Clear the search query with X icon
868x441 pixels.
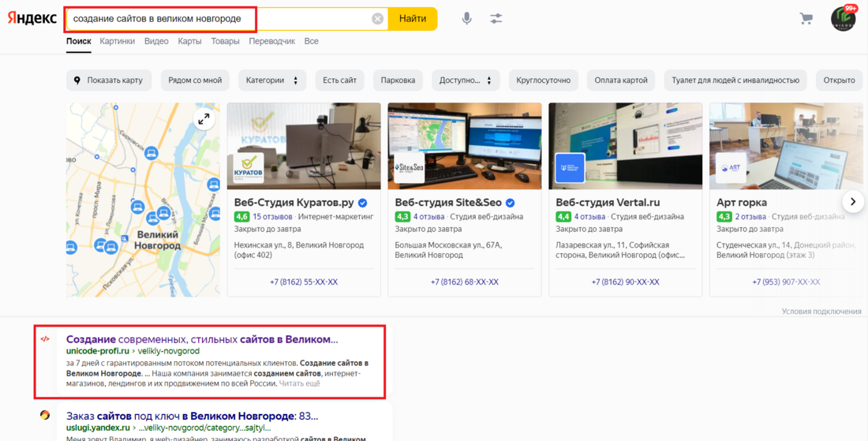coord(377,19)
